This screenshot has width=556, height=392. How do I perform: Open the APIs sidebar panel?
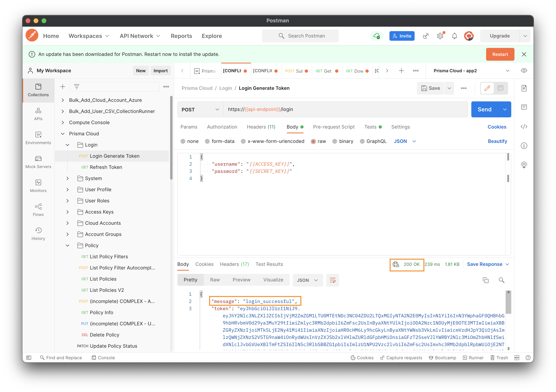(x=38, y=114)
